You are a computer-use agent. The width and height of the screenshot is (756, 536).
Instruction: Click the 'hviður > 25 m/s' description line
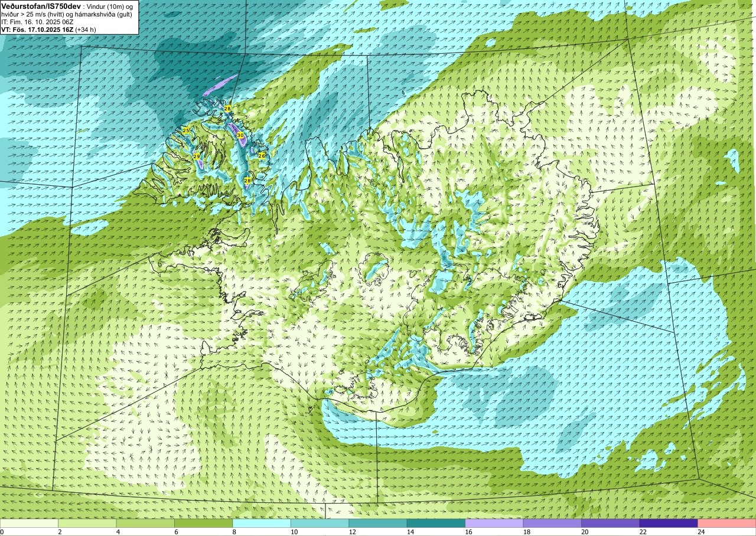(66, 14)
